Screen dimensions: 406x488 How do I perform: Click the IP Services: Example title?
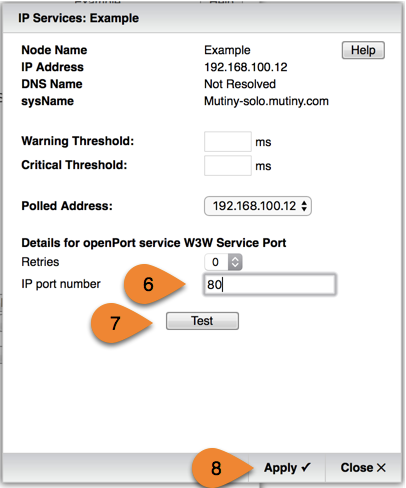click(79, 18)
